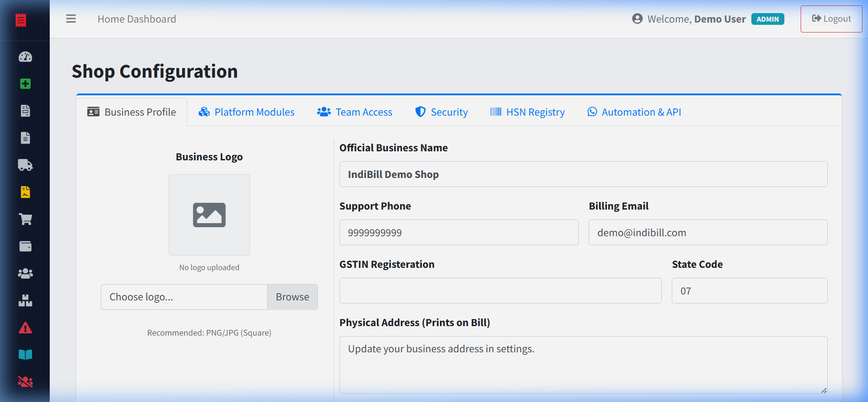The width and height of the screenshot is (868, 402).
Task: Open the wallet sidebar icon
Action: (25, 246)
